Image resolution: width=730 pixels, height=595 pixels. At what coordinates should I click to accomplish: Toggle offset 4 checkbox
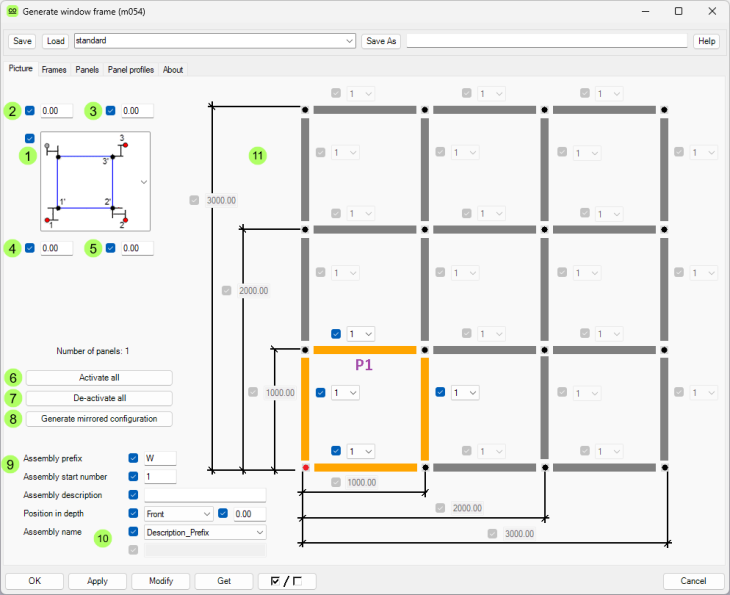[x=30, y=248]
